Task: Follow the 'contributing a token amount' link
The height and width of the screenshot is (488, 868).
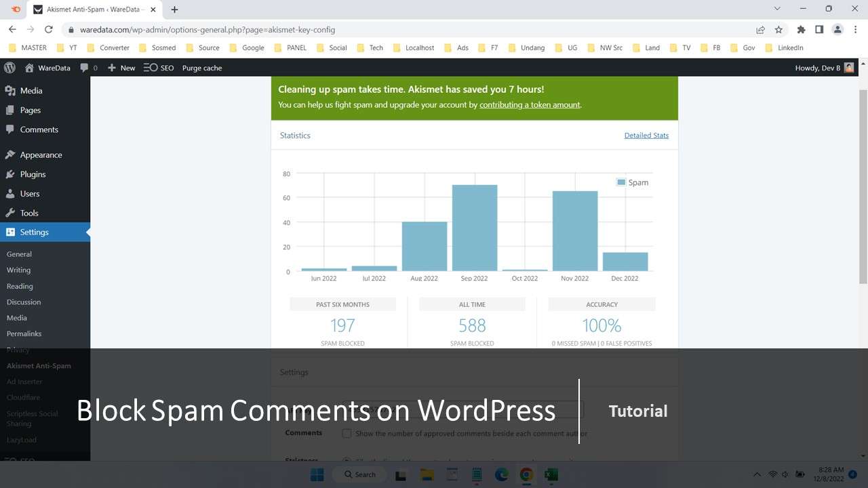Action: tap(530, 105)
